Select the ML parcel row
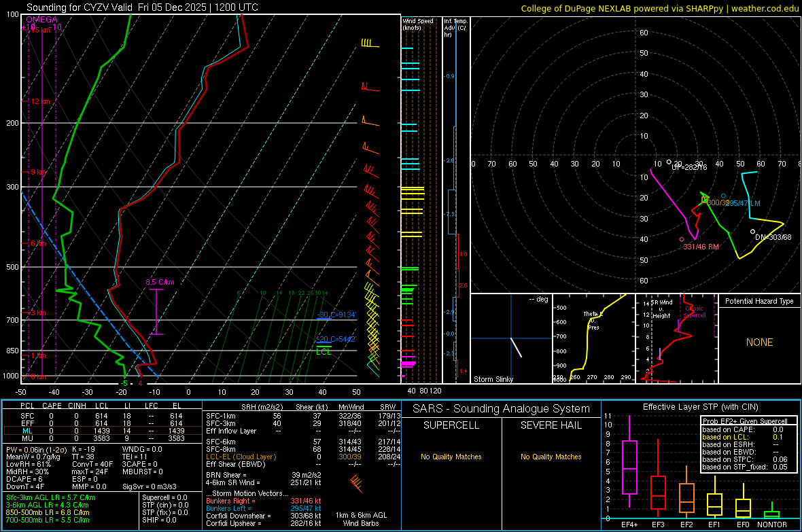 [x=103, y=431]
